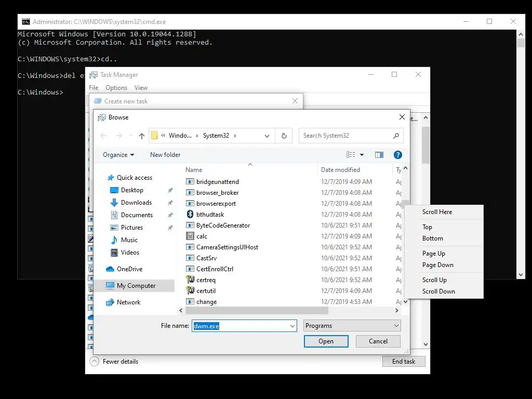Choose Bottom in scrollbar context menu
Image resolution: width=532 pixels, height=399 pixels.
pyautogui.click(x=444, y=238)
